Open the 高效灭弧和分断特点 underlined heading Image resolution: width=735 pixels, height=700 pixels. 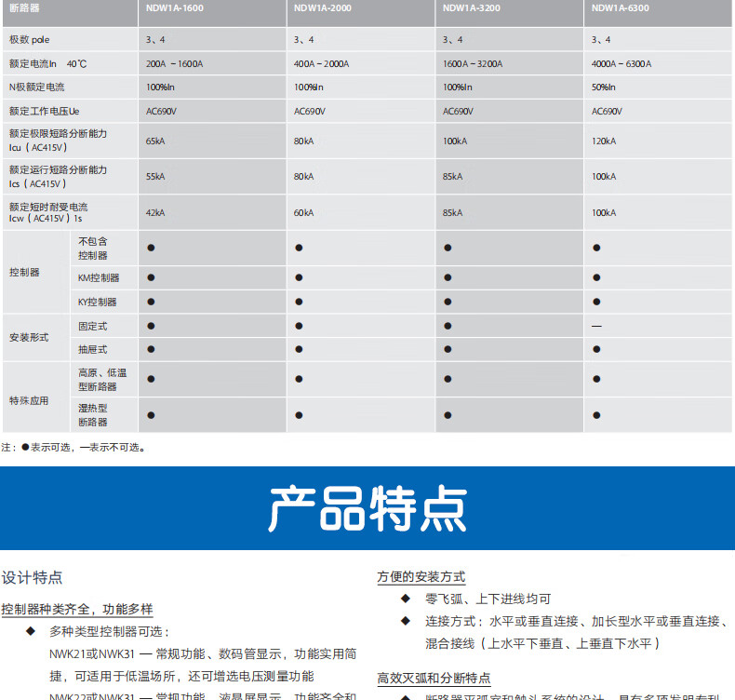[434, 678]
